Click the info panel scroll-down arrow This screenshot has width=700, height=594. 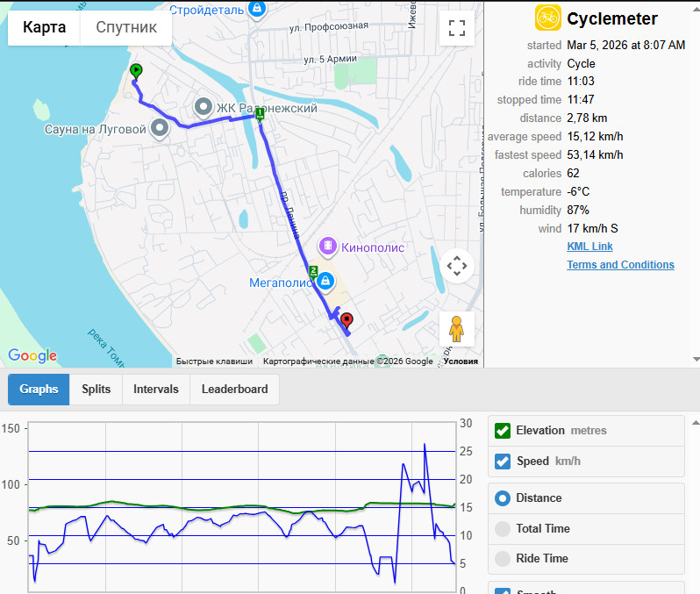click(x=696, y=359)
